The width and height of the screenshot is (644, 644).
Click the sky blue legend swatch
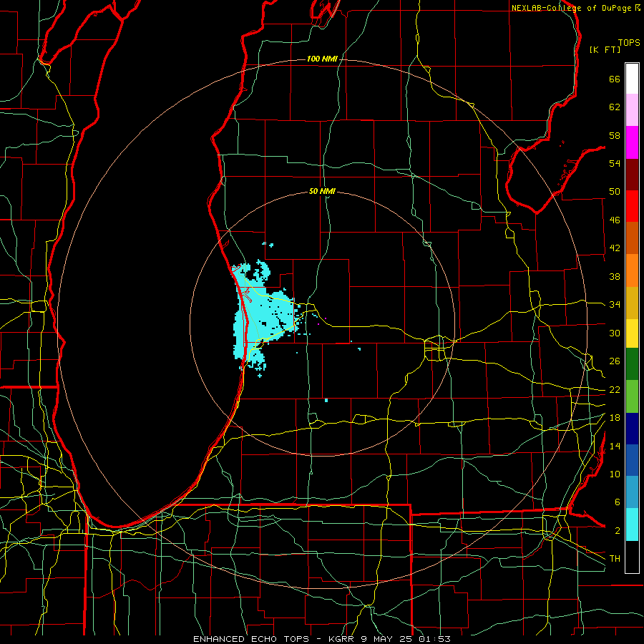click(632, 492)
